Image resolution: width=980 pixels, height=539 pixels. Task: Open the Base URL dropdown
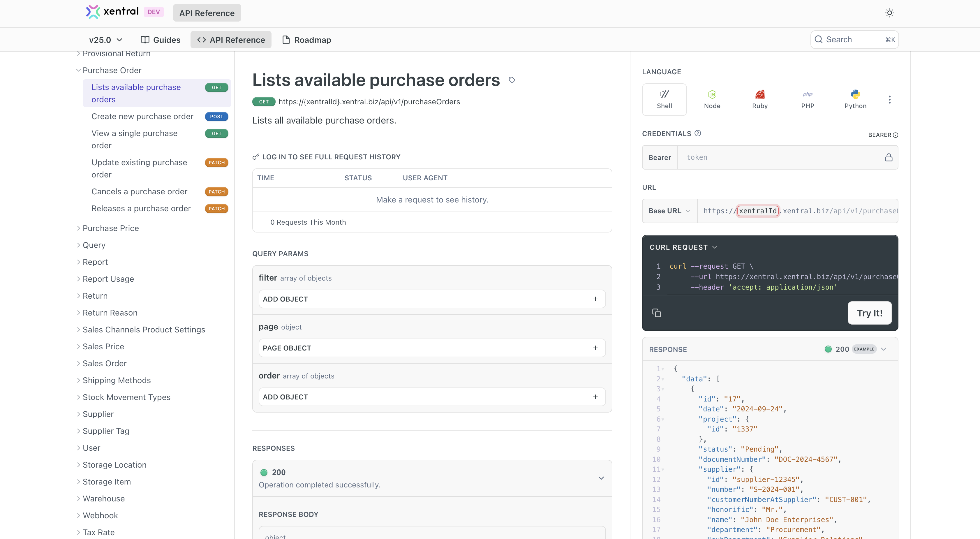pos(669,211)
